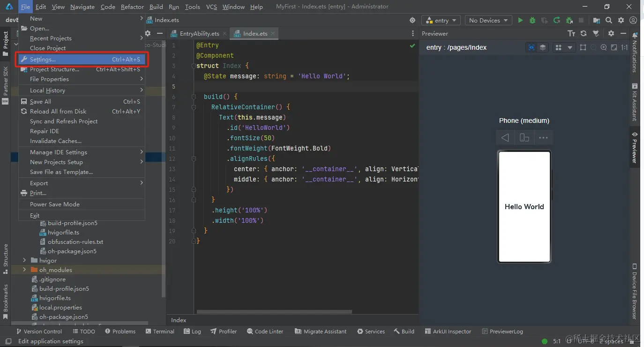The height and width of the screenshot is (347, 644).
Task: Click the plug icon in Previewer header
Action: (596, 33)
